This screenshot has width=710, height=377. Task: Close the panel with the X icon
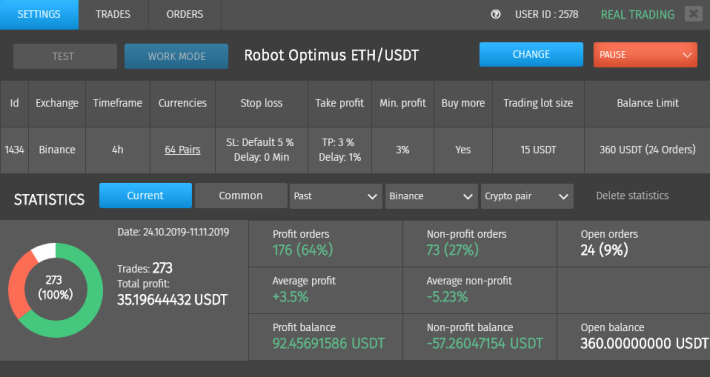pyautogui.click(x=693, y=14)
